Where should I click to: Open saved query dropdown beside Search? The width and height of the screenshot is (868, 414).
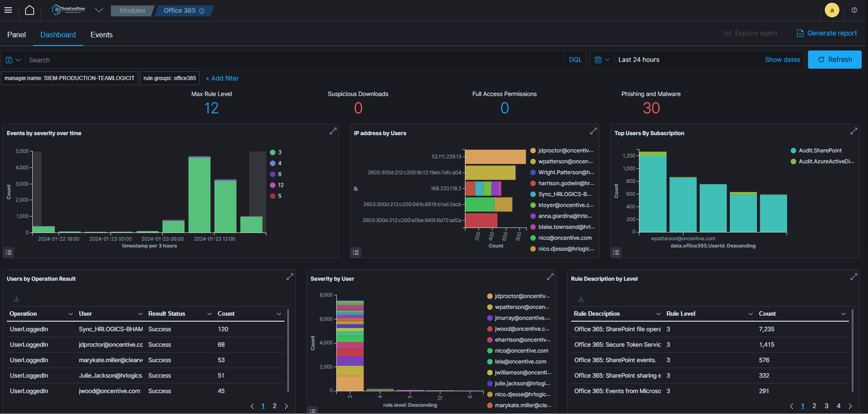pyautogui.click(x=13, y=60)
